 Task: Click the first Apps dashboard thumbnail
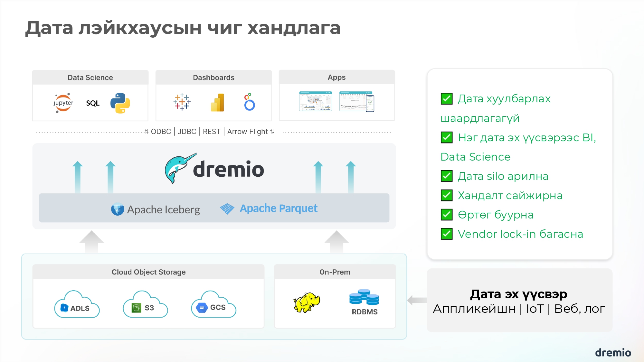click(315, 101)
